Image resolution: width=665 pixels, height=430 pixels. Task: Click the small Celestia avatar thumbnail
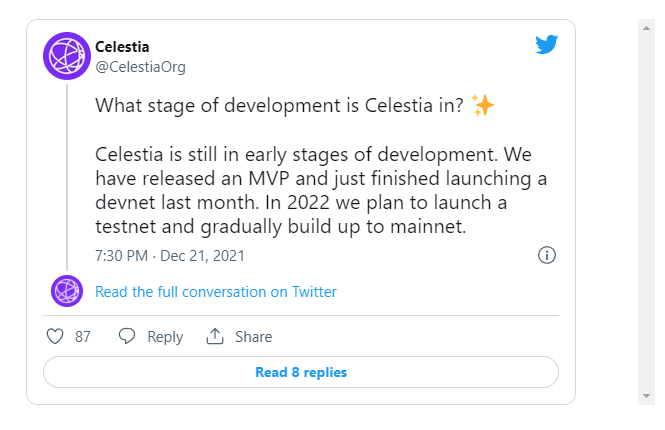67,291
